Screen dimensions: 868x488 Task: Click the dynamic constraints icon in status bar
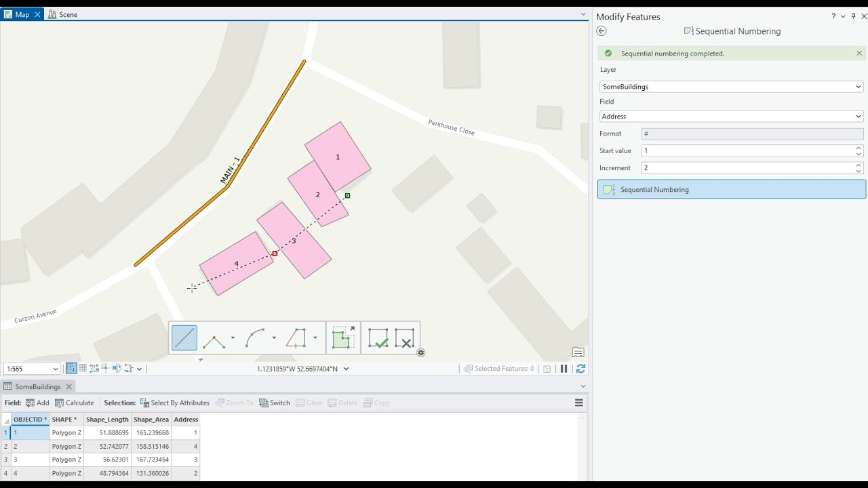click(x=128, y=369)
